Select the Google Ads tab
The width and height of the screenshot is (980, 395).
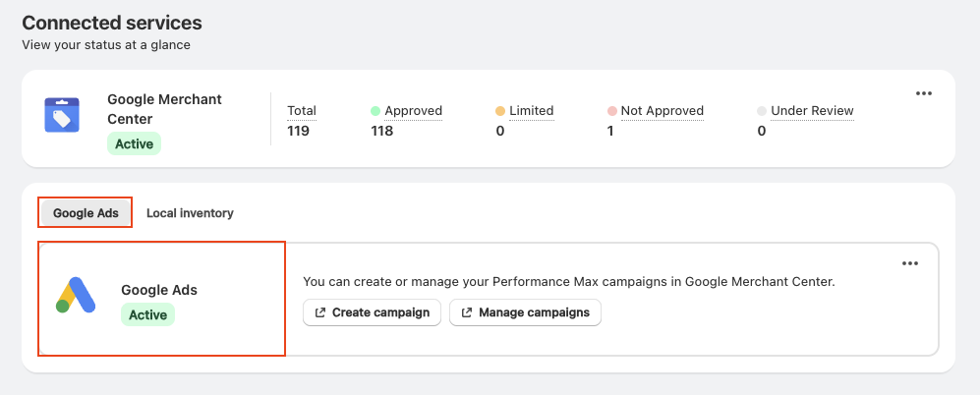[86, 212]
